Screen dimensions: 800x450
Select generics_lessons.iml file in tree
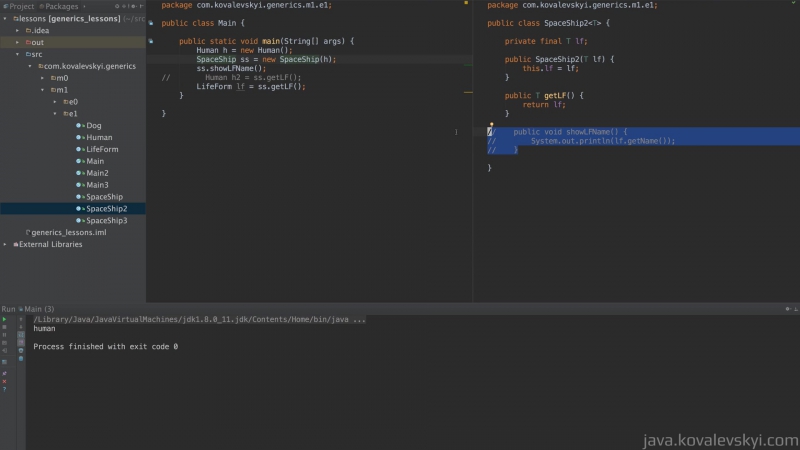68,232
